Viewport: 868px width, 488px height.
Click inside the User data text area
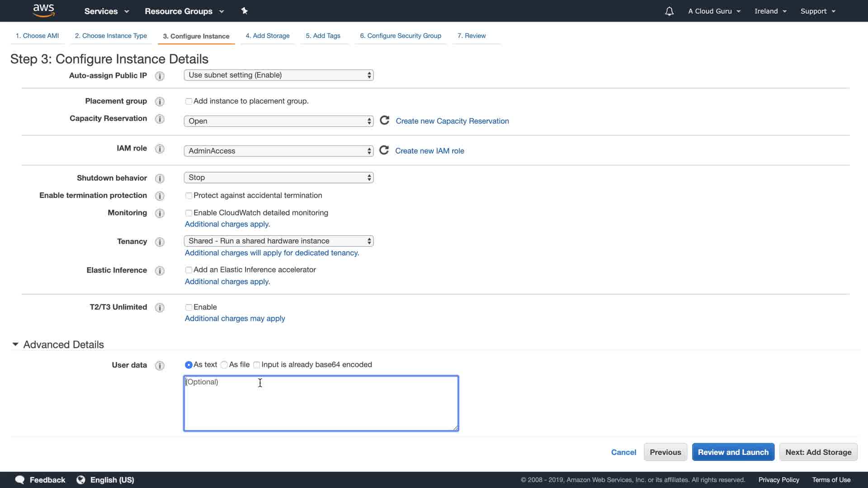click(x=321, y=404)
